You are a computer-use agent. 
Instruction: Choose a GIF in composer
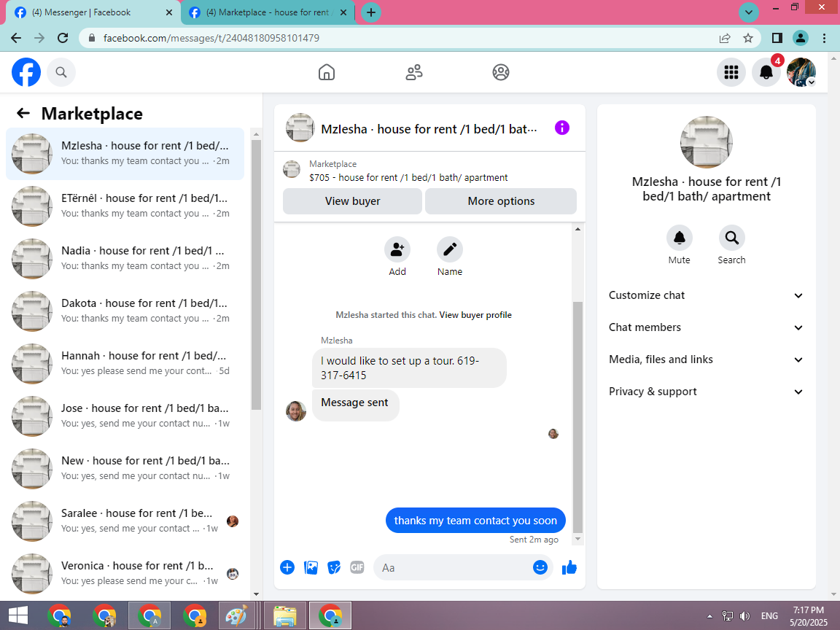tap(357, 567)
